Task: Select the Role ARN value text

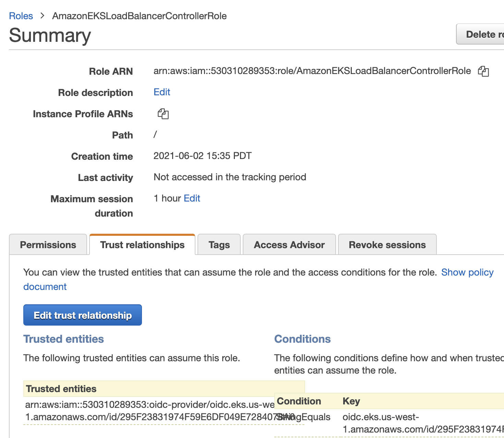Action: point(312,71)
